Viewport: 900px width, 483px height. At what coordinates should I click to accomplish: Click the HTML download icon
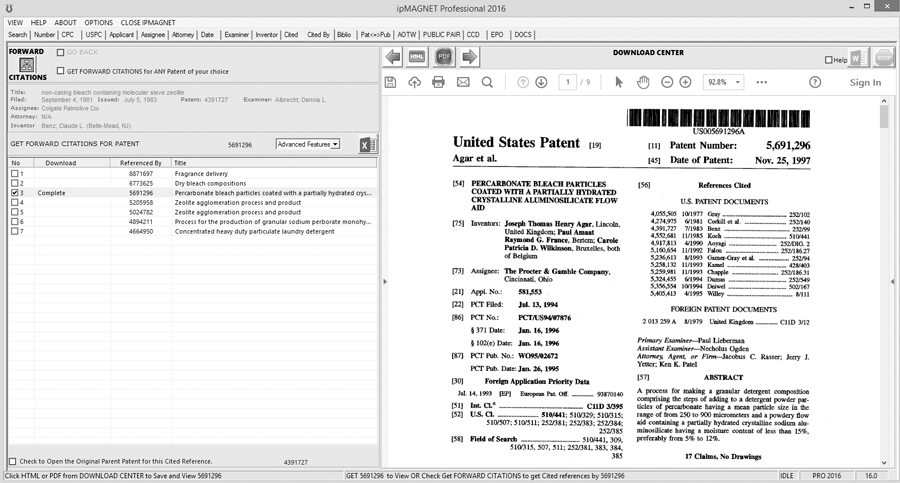pyautogui.click(x=417, y=57)
